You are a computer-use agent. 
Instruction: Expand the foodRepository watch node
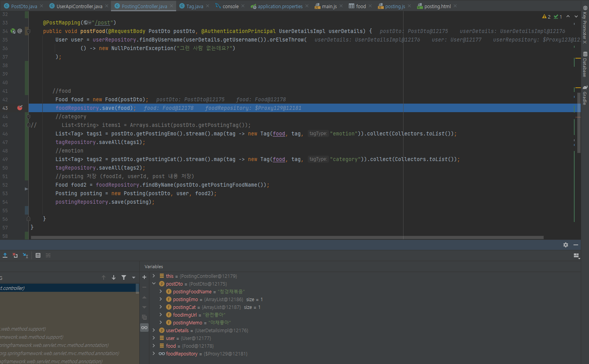(154, 354)
